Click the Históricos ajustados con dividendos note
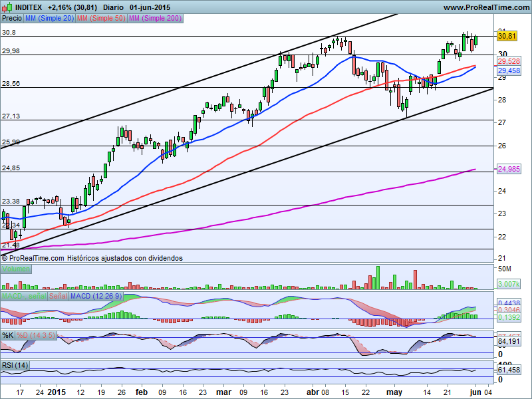This screenshot has width=532, height=399. [125, 258]
